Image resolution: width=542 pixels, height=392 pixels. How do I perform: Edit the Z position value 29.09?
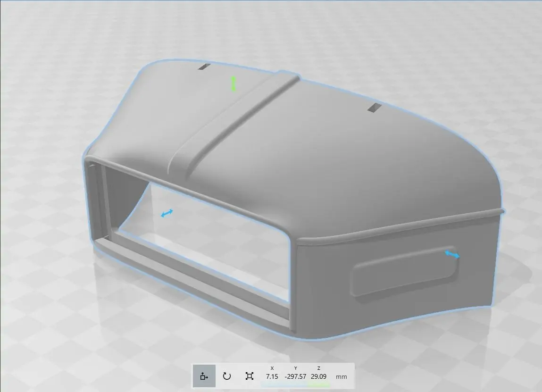319,376
